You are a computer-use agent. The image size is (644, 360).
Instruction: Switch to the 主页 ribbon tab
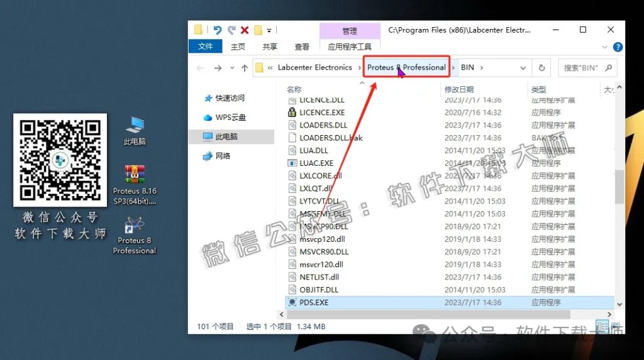[x=238, y=46]
